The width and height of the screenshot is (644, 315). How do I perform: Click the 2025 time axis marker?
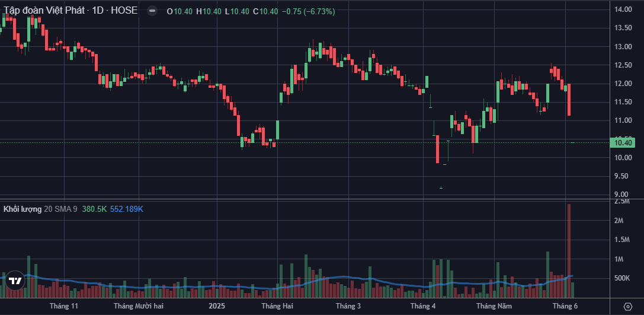tap(217, 306)
